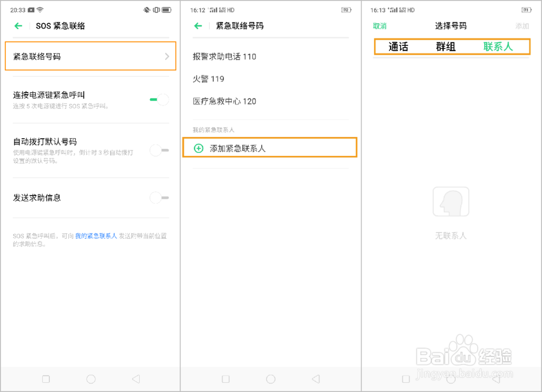Switch to the 通话 tab

398,47
